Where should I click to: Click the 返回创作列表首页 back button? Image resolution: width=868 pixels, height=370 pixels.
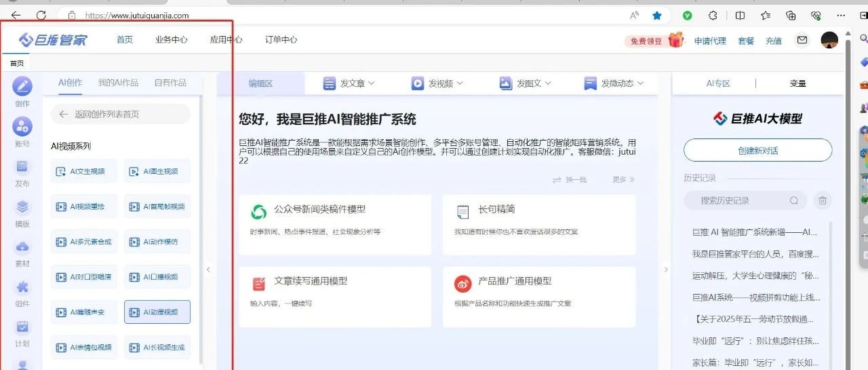click(x=121, y=114)
